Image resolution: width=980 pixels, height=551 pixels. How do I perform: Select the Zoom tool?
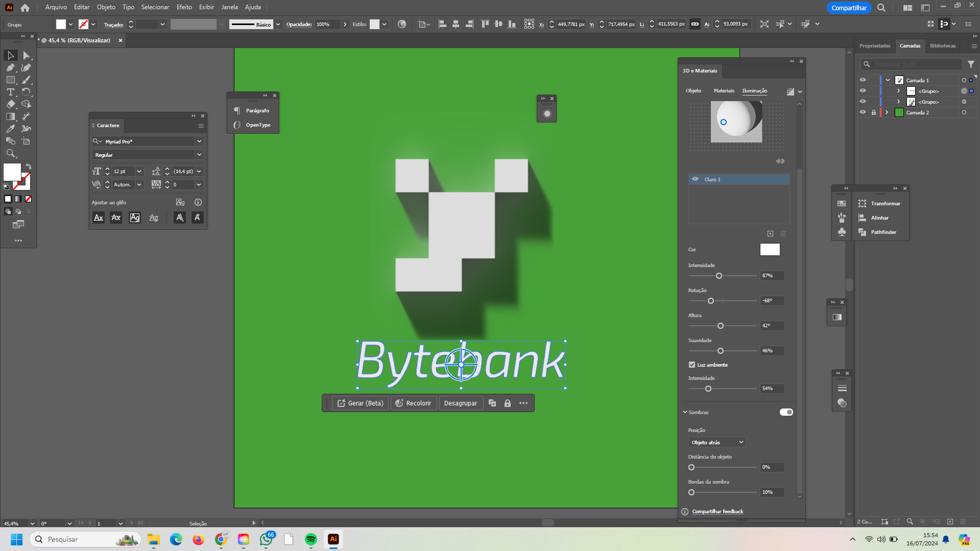(x=10, y=153)
